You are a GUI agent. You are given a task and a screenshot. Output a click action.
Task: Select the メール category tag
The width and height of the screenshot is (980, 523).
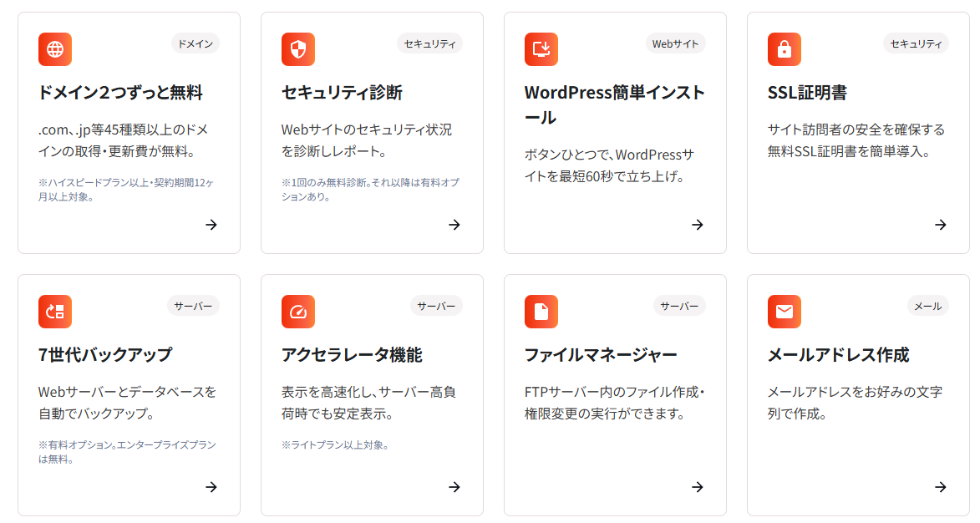927,306
